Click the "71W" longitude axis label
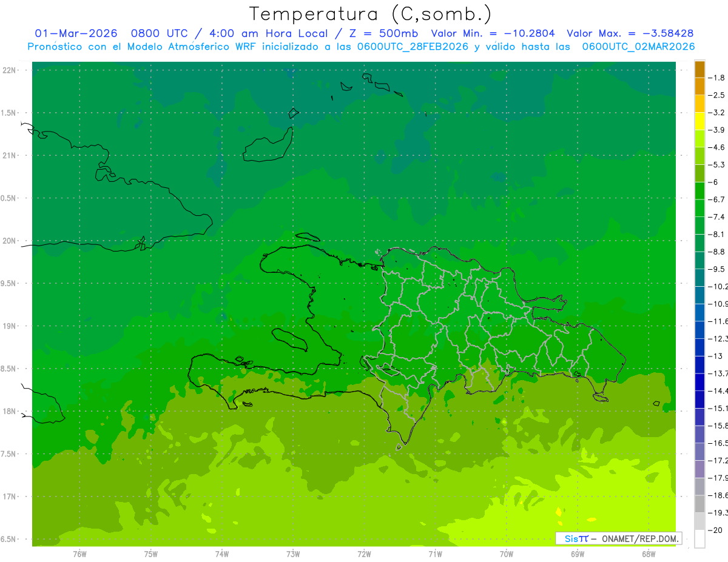728x562 pixels. [x=435, y=554]
